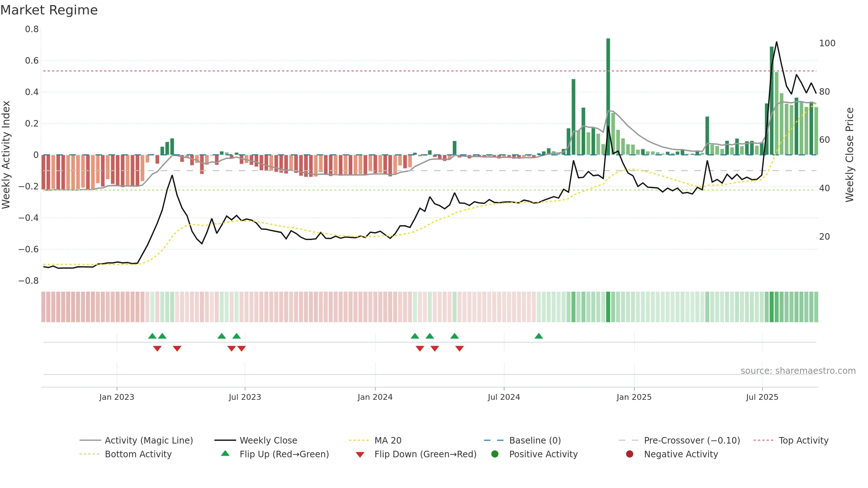Screen dimensions: 868x488
Task: Toggle the Bottom Activity legend entry
Action: tap(125, 454)
